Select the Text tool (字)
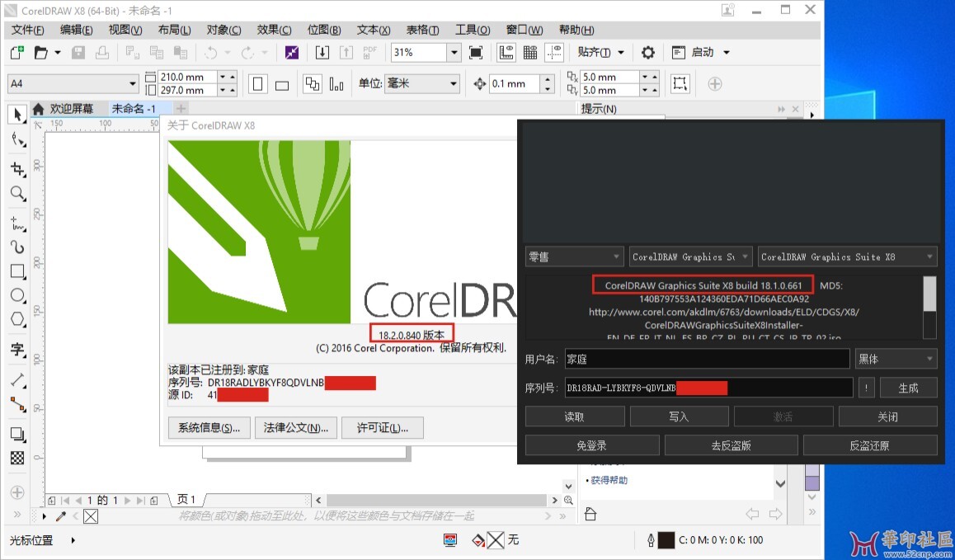 [x=17, y=349]
